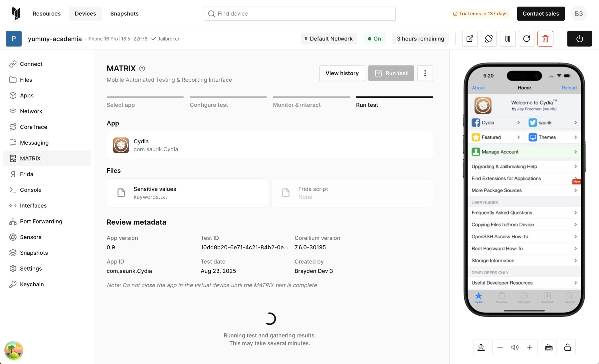
Task: Click the MATRIX help question icon
Action: (142, 68)
